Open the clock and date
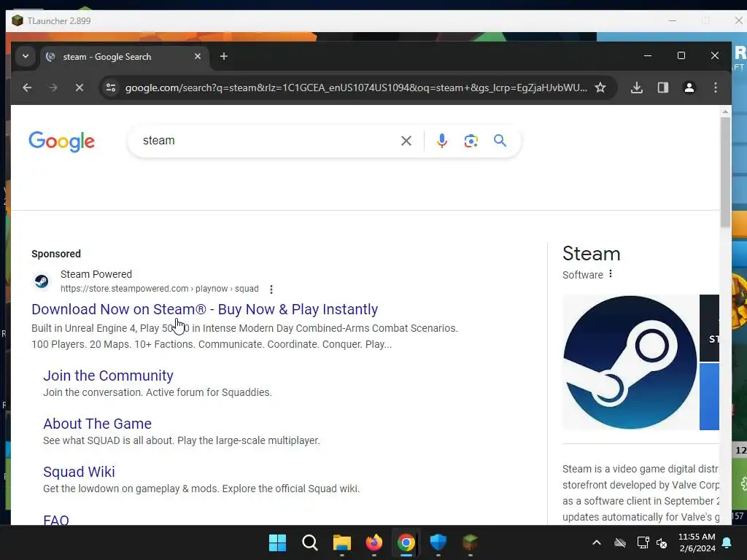Image resolution: width=747 pixels, height=560 pixels. pyautogui.click(x=697, y=542)
